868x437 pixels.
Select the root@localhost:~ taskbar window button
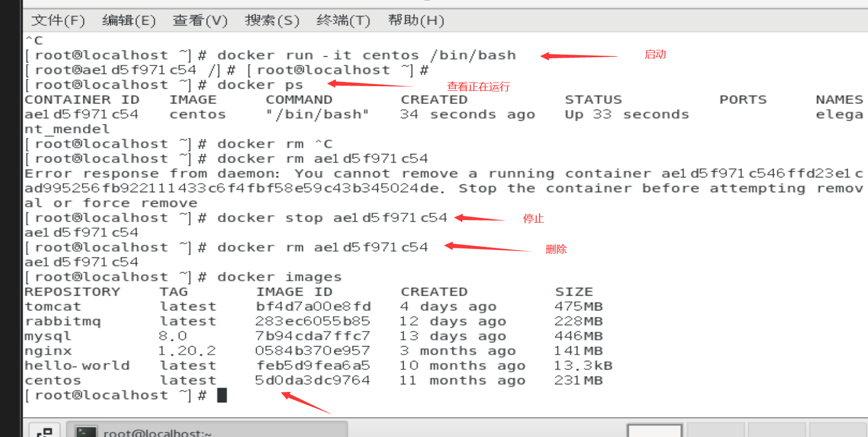207,430
